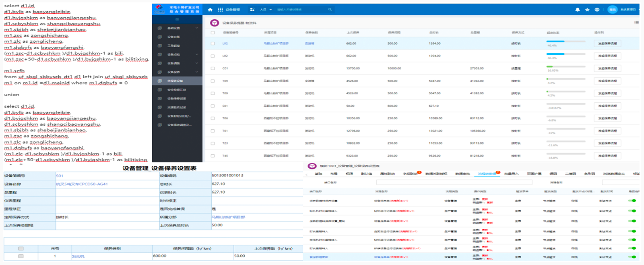644x265 pixels.
Task: Click the sidebar icon for 设备台账
Action: [160, 37]
